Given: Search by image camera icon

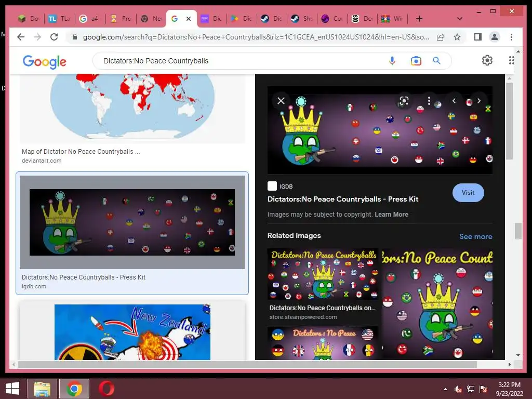Looking at the screenshot, I should pos(416,61).
